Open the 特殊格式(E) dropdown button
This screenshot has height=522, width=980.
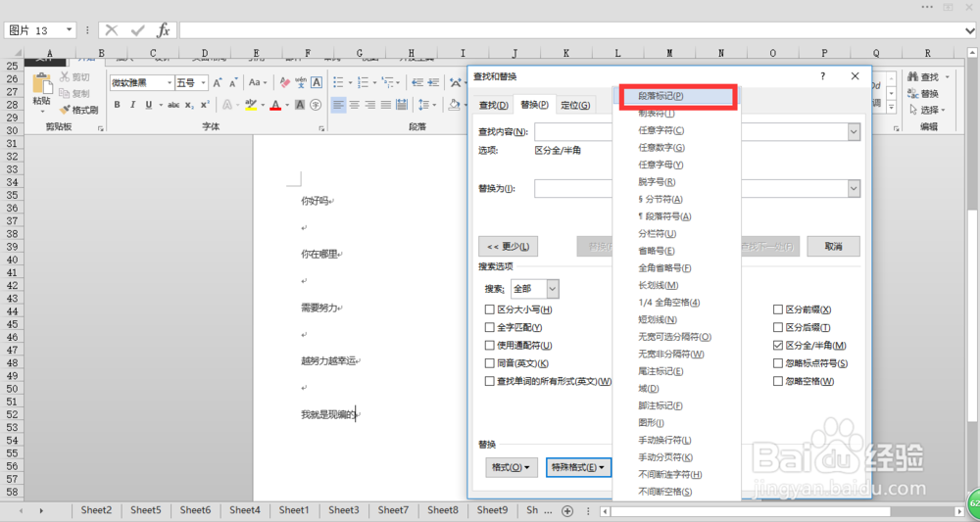tap(578, 467)
